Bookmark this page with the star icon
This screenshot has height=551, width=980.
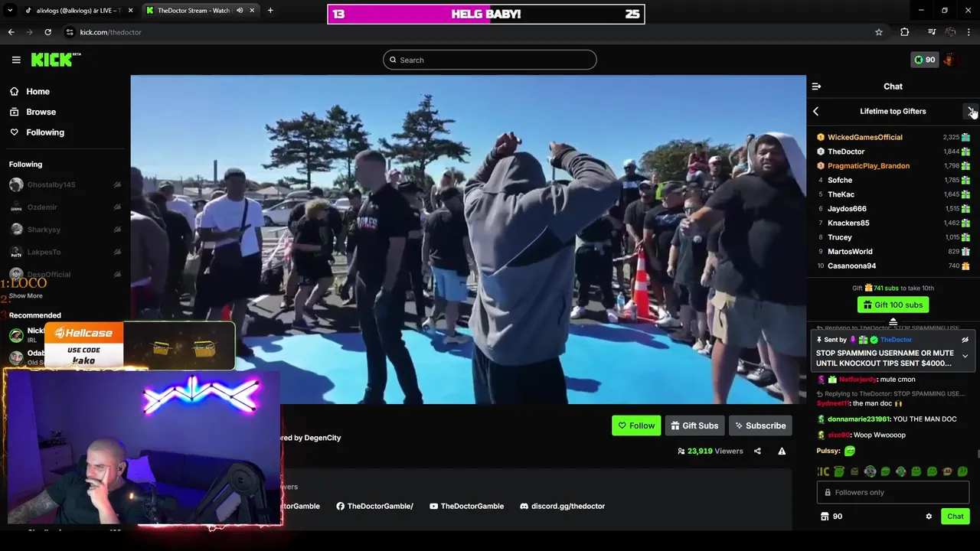coord(879,32)
